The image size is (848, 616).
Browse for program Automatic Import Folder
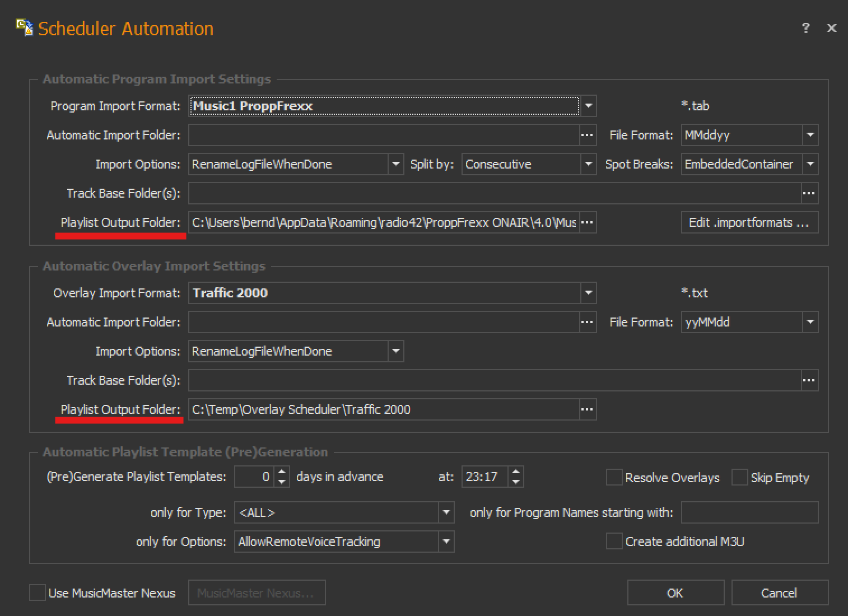pos(587,135)
